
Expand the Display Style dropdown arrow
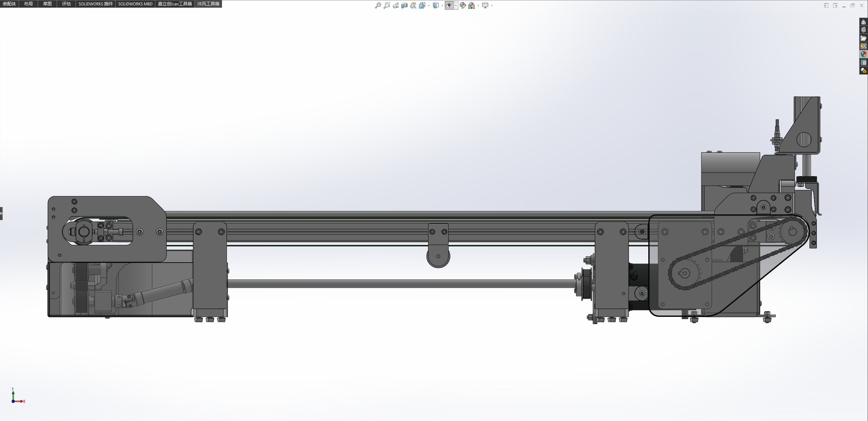pos(442,5)
